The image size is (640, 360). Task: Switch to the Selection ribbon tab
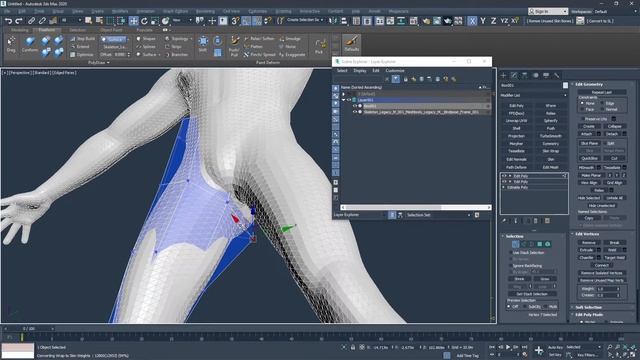(x=78, y=30)
